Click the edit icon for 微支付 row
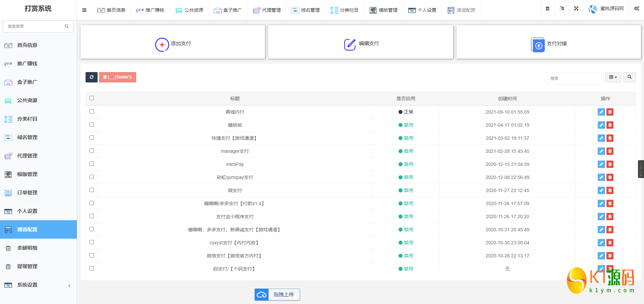 601,190
